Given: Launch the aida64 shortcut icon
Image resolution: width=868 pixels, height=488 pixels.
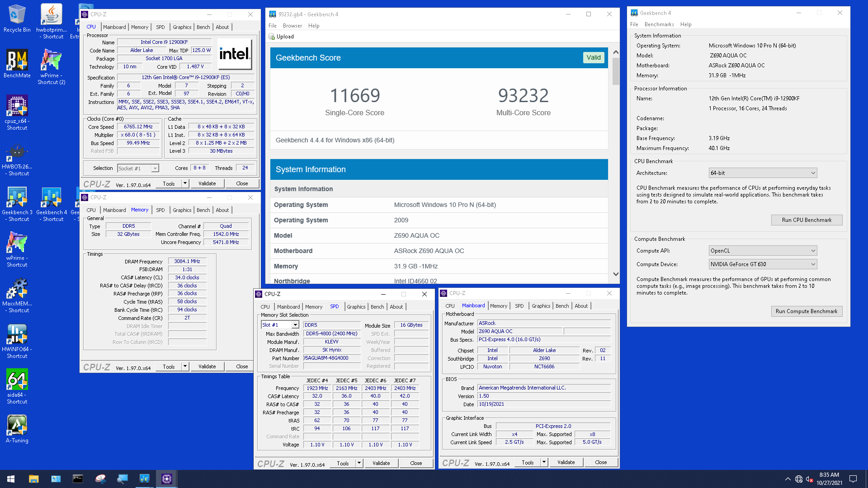Looking at the screenshot, I should [17, 386].
